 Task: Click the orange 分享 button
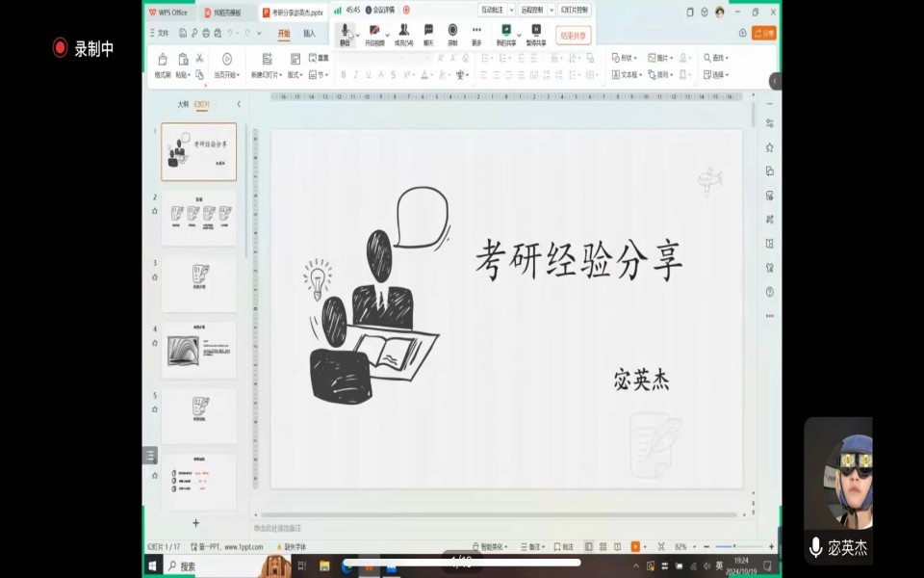point(763,33)
